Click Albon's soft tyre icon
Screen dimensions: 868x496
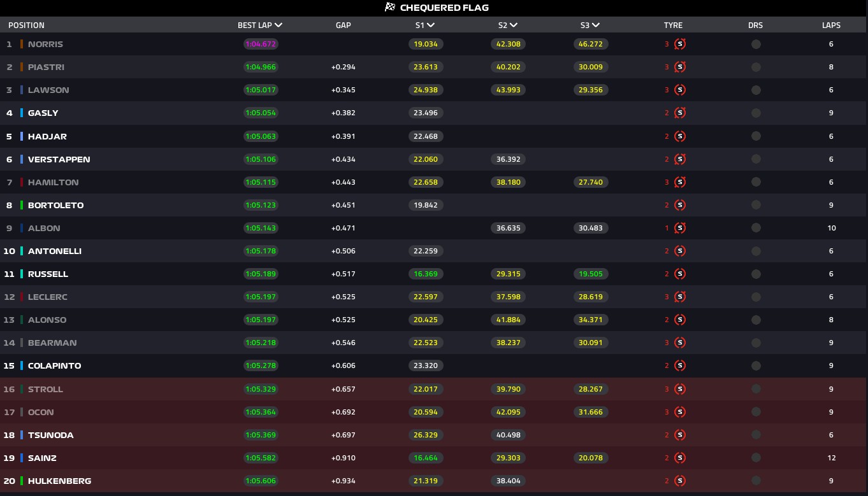point(680,228)
